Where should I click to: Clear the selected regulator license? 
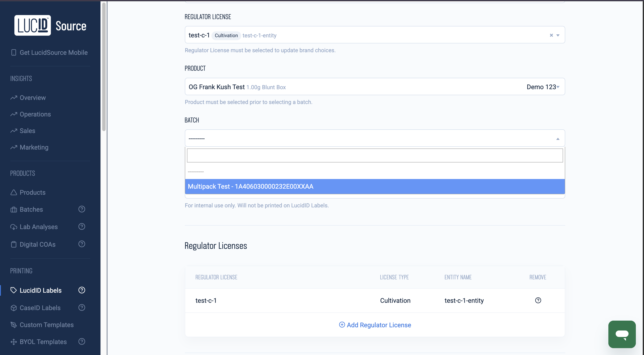coord(551,35)
